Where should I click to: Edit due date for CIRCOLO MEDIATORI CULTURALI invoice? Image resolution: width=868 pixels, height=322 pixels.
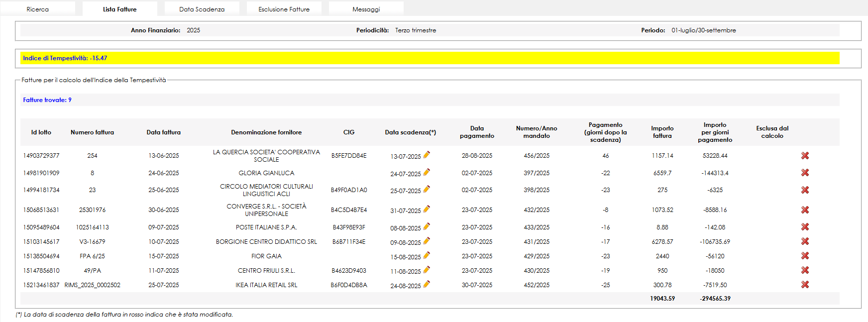coord(427,189)
